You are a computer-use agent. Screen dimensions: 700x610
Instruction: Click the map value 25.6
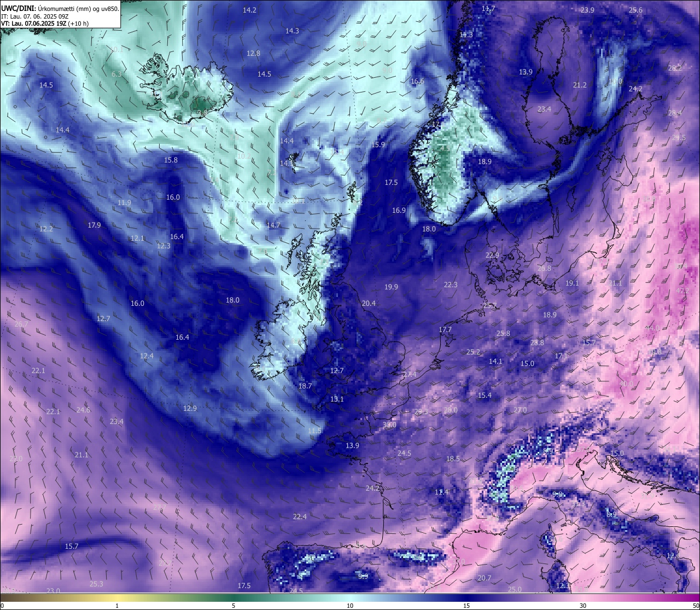tap(635, 10)
